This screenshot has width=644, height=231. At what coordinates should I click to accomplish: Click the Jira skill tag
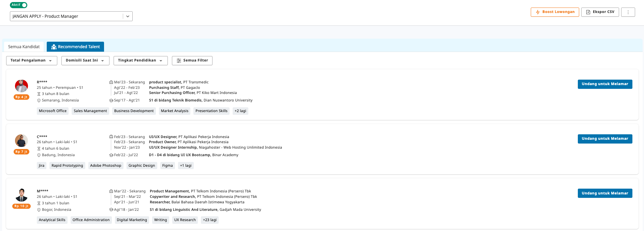click(x=42, y=166)
